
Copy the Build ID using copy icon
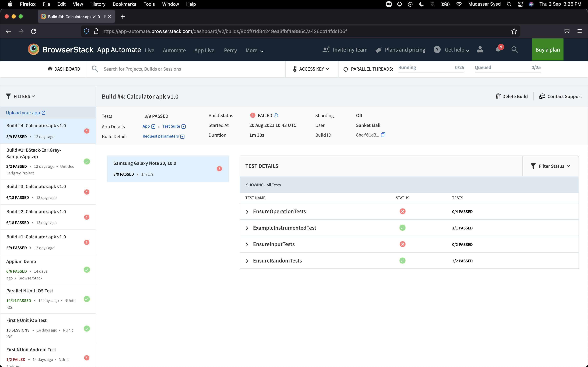(x=383, y=135)
